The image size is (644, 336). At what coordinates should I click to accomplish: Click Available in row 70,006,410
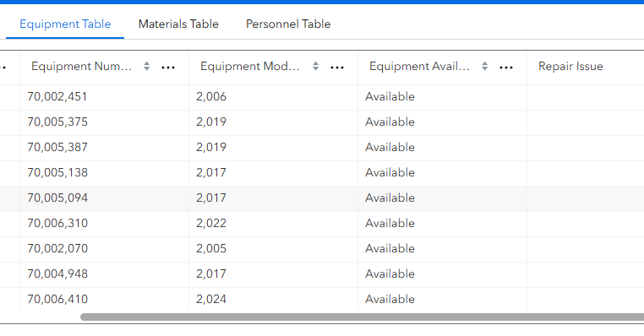[x=442, y=299]
